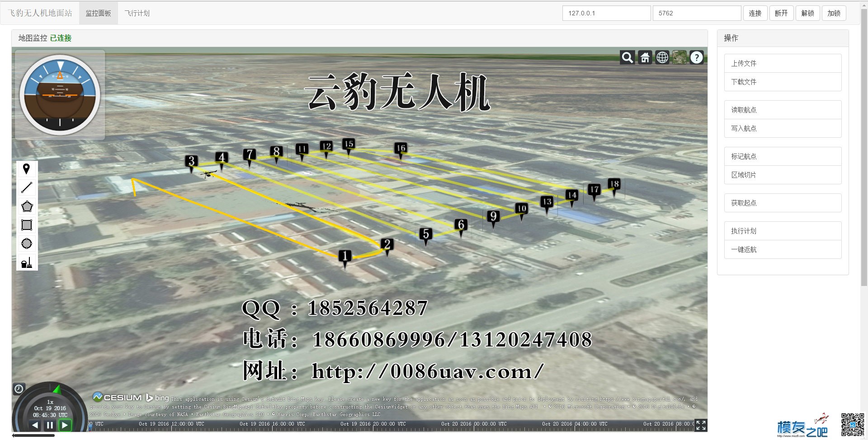Open the navigation help question icon
868x440 pixels.
tap(697, 57)
